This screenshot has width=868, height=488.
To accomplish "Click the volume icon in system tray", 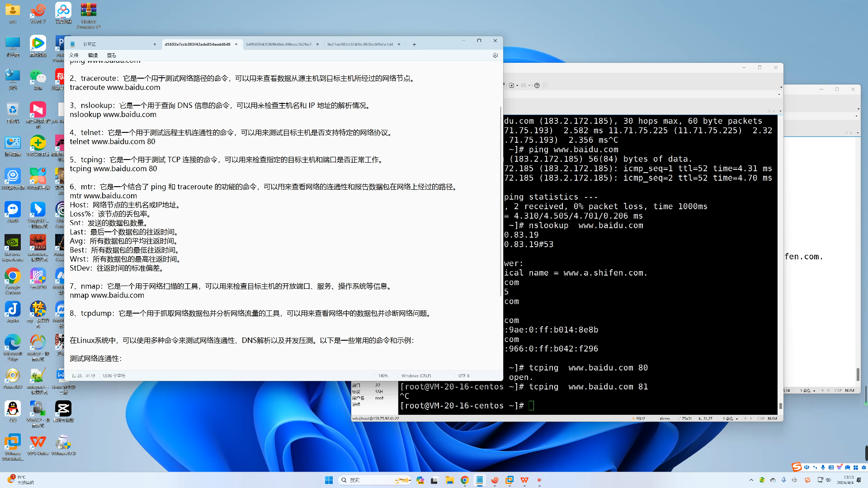I will coord(828,480).
